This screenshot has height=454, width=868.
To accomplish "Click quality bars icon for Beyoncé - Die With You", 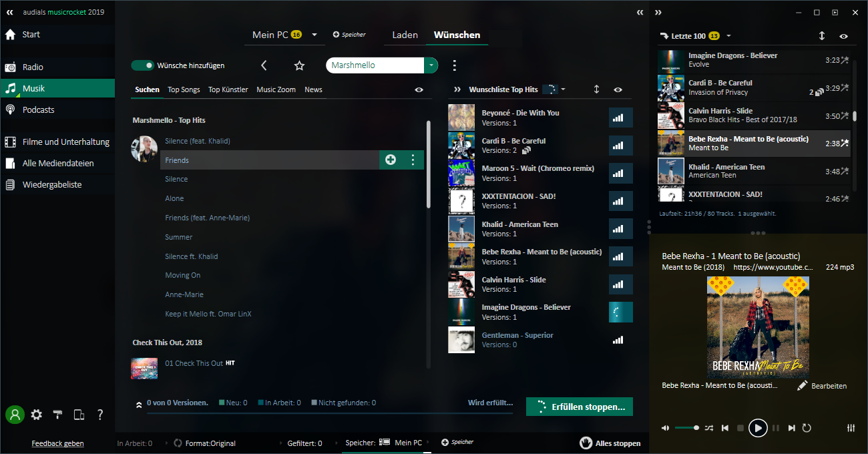I will 620,118.
